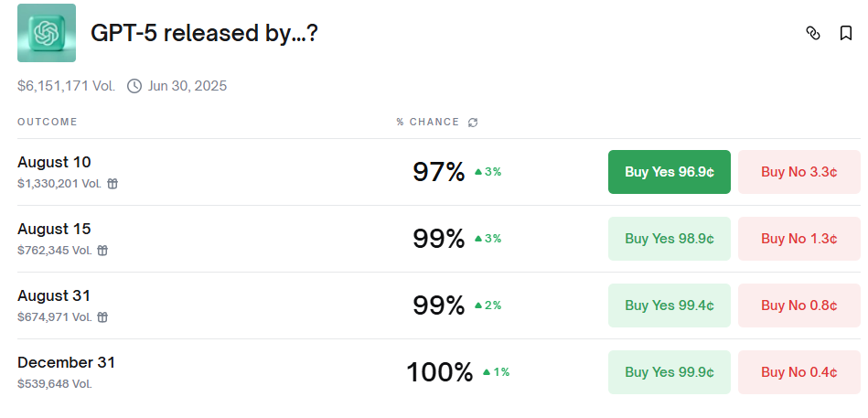Buy No at 0.4¢ for December 31
Screen dimensions: 868x418
point(798,372)
